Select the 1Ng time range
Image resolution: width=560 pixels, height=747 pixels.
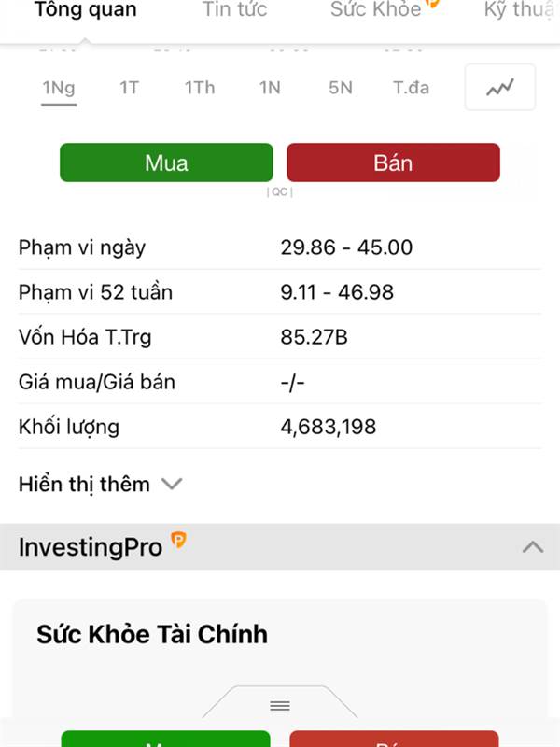[59, 88]
